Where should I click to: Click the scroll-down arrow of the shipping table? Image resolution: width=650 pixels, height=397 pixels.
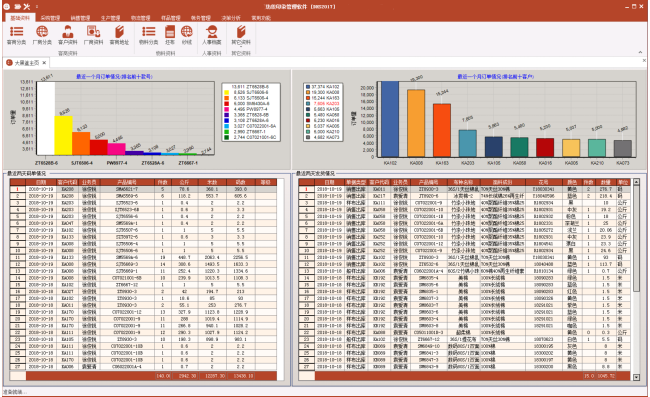coord(636,377)
